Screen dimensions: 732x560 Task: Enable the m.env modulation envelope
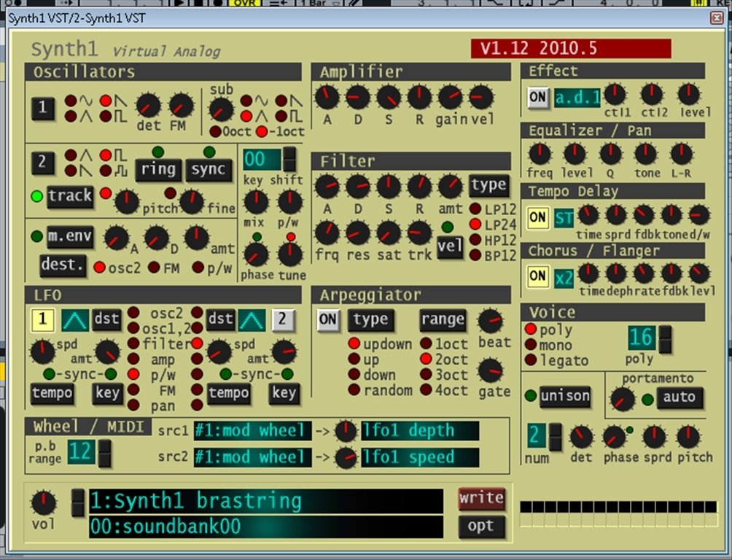pos(70,237)
